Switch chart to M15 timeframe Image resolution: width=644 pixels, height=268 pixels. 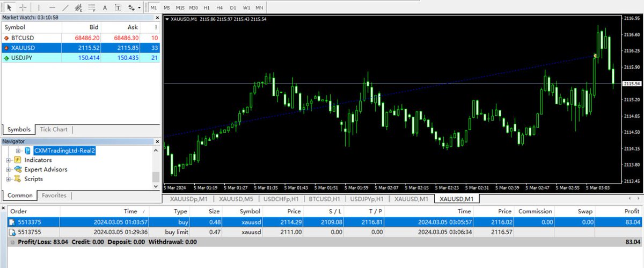pos(180,8)
